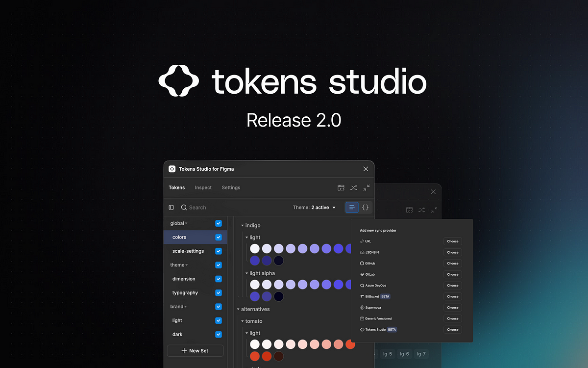This screenshot has height=368, width=588.
Task: Disable the typography token set
Action: tap(218, 292)
